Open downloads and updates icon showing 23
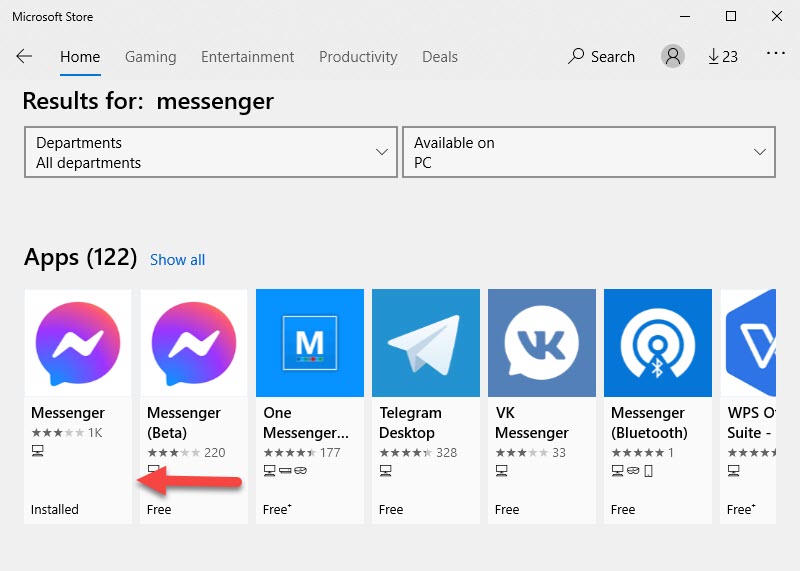 [x=722, y=57]
